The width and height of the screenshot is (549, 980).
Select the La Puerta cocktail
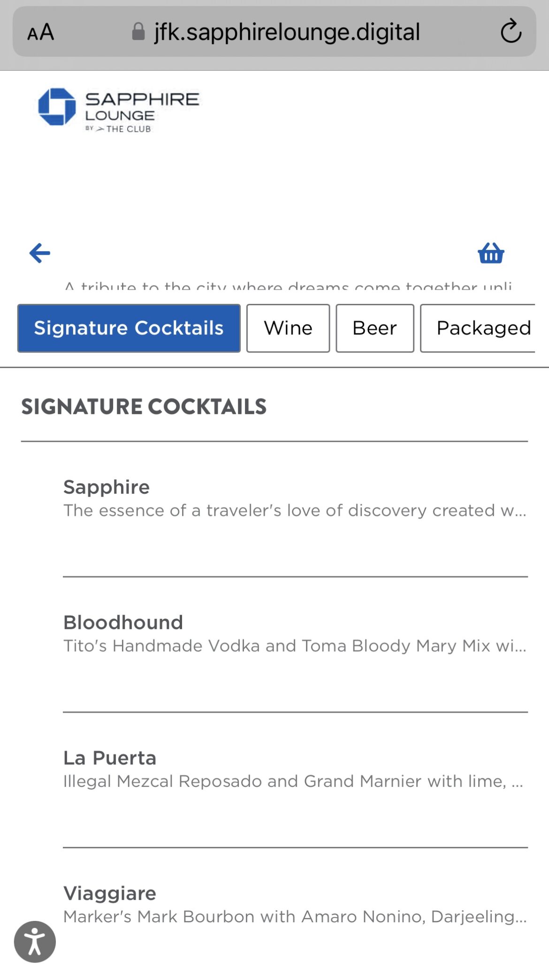pyautogui.click(x=110, y=758)
